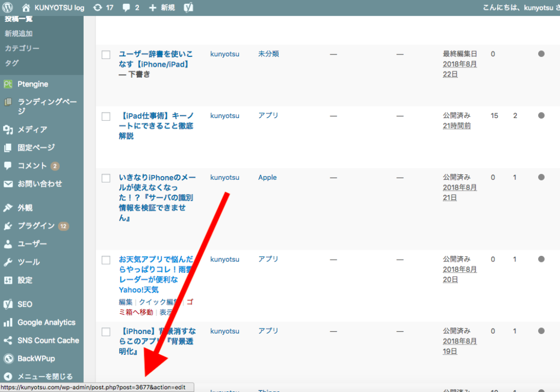The height and width of the screenshot is (392, 560).
Task: Click アプリ category on 背景透明化 row
Action: (x=268, y=331)
